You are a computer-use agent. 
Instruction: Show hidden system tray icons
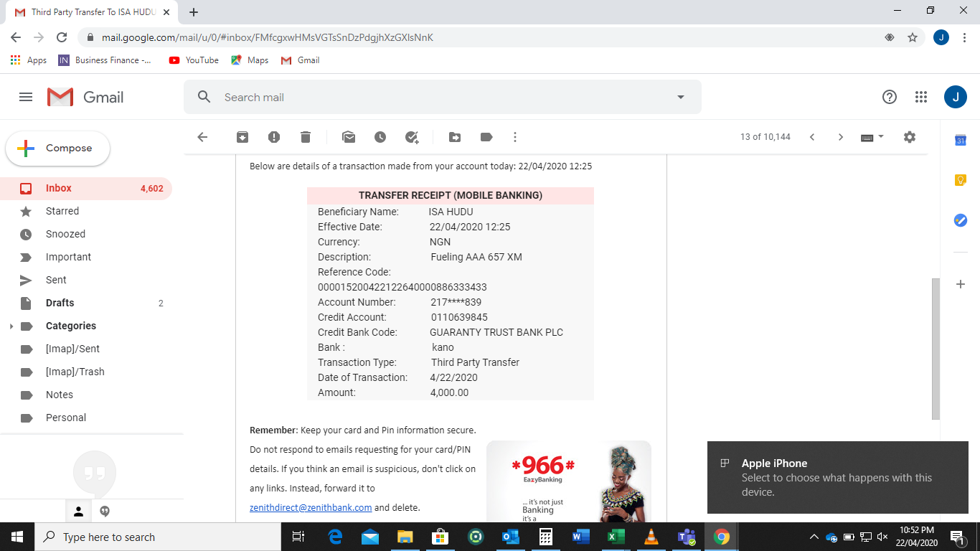(x=814, y=537)
